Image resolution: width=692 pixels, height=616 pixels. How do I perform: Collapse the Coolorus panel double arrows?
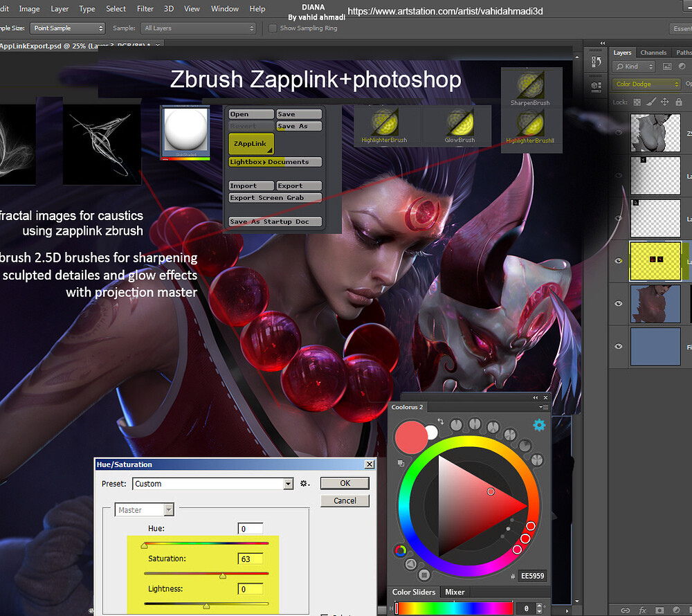click(x=536, y=397)
